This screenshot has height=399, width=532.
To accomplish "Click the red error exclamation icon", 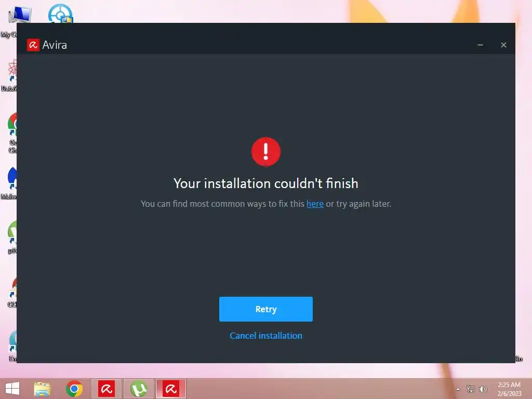I will [265, 152].
